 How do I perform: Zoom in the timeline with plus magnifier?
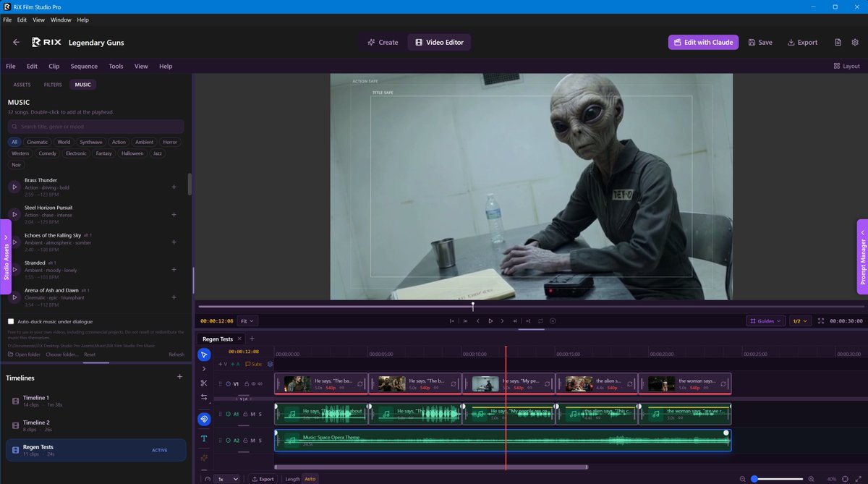coord(811,479)
